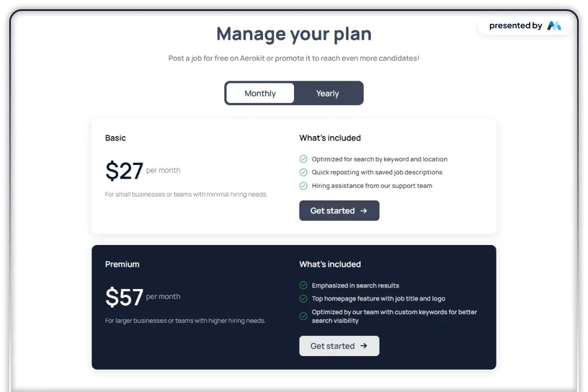Click the Manage your plan heading

[x=294, y=34]
